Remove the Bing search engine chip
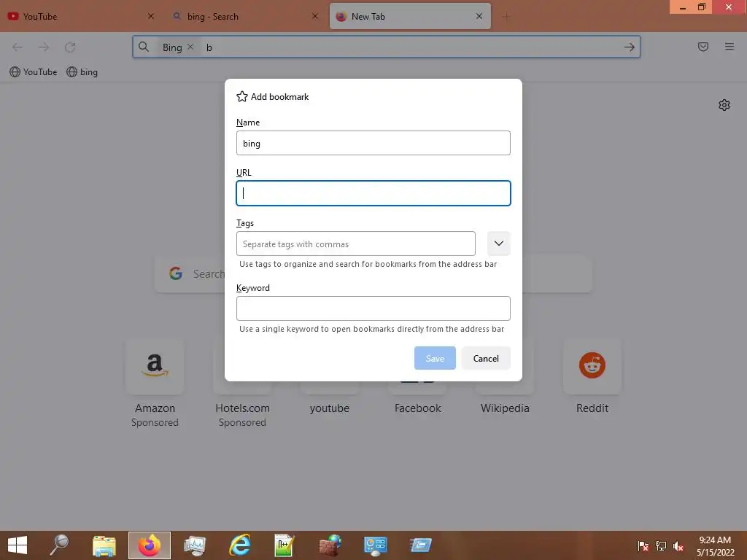The image size is (747, 560). pyautogui.click(x=190, y=47)
